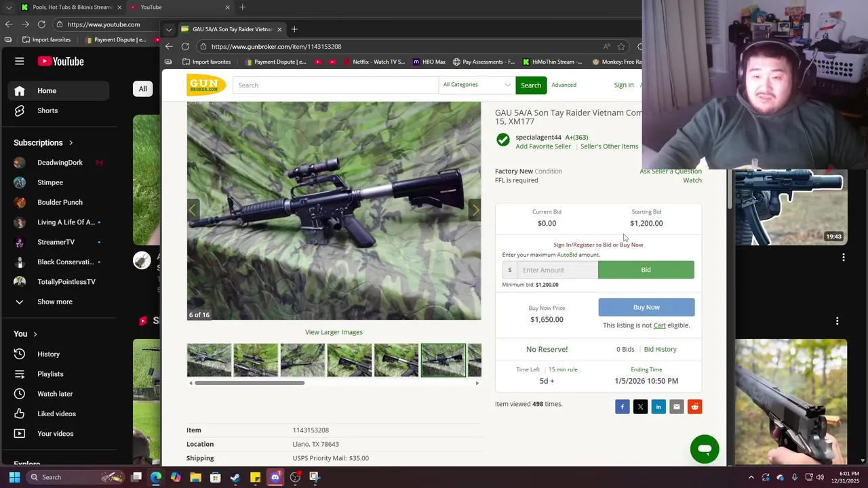Open the Seller's Other Items link
The image size is (868, 488).
tap(609, 146)
